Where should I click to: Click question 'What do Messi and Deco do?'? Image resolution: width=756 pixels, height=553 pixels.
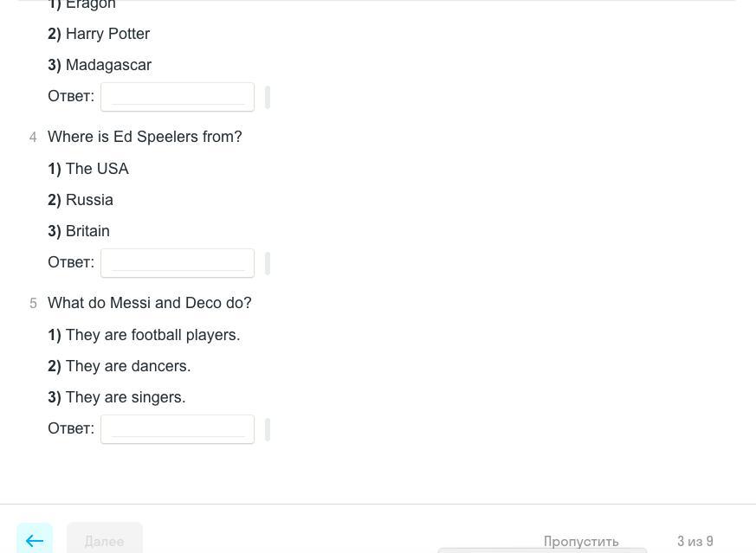click(149, 303)
